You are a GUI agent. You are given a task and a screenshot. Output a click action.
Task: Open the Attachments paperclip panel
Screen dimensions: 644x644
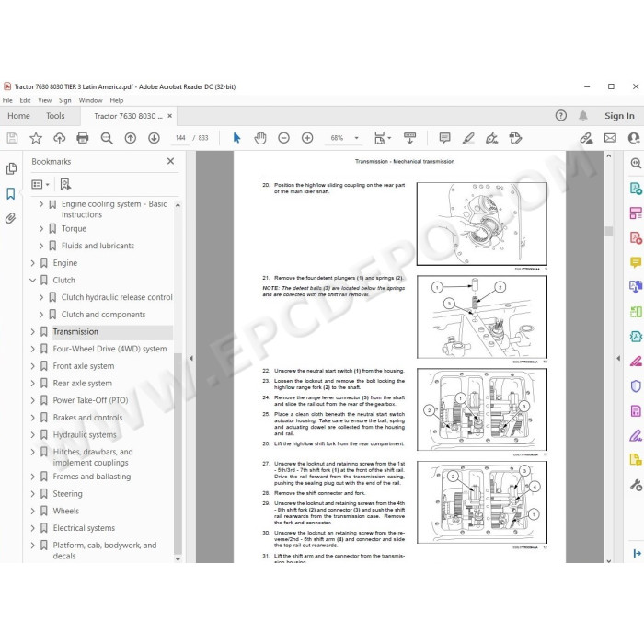[11, 218]
